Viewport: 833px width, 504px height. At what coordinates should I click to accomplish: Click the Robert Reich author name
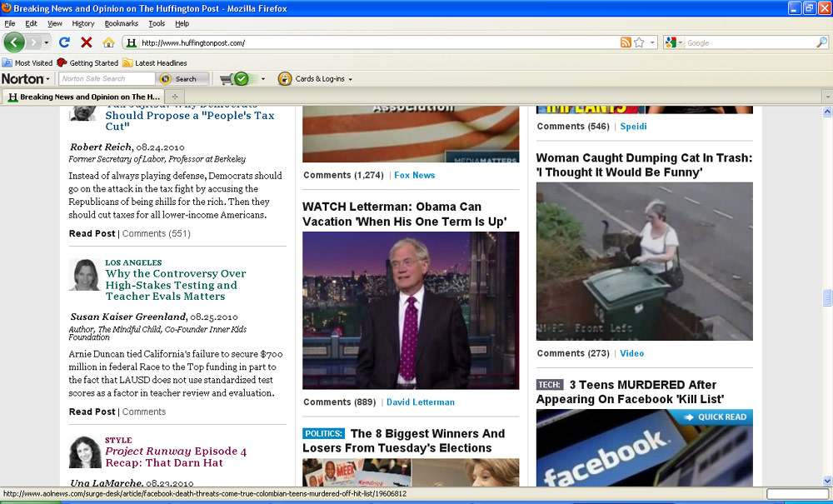tap(101, 147)
